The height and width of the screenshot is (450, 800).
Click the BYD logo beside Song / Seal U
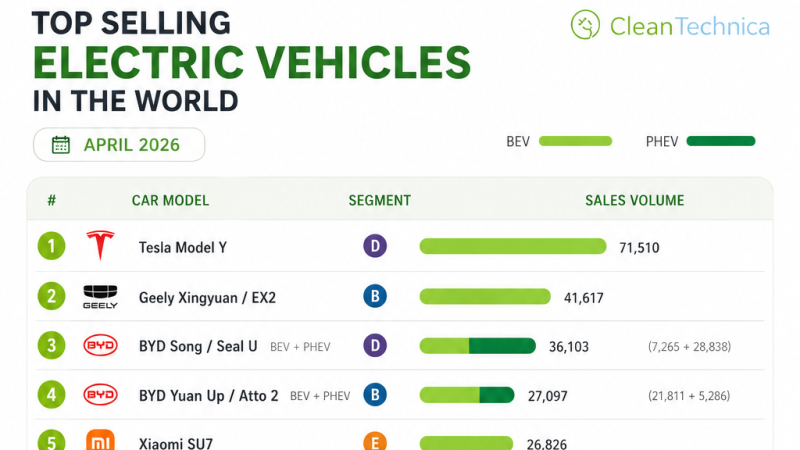(101, 345)
